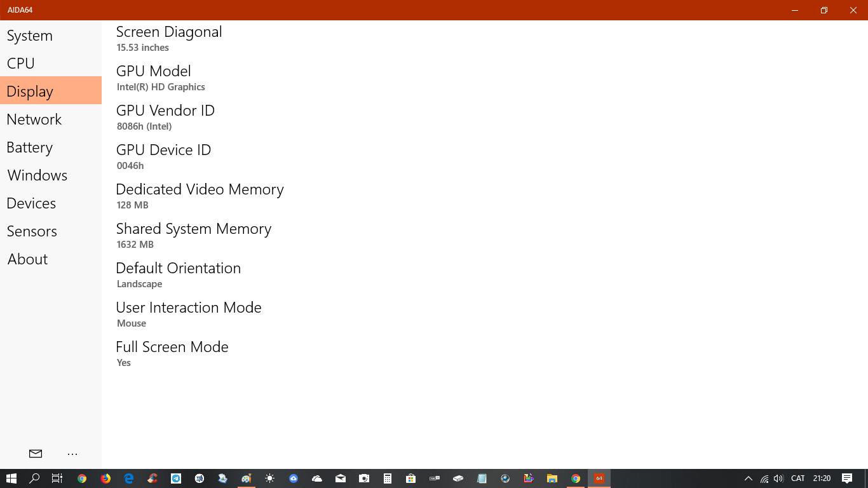This screenshot has height=488, width=868.
Task: Open the About section in the sidebar
Action: pyautogui.click(x=51, y=259)
